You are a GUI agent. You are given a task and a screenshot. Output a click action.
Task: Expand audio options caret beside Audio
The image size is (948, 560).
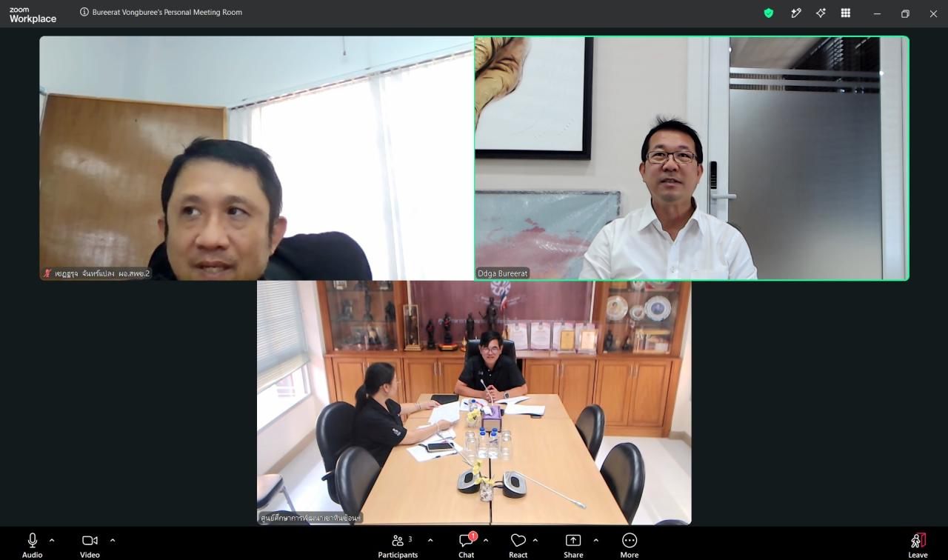pos(52,540)
